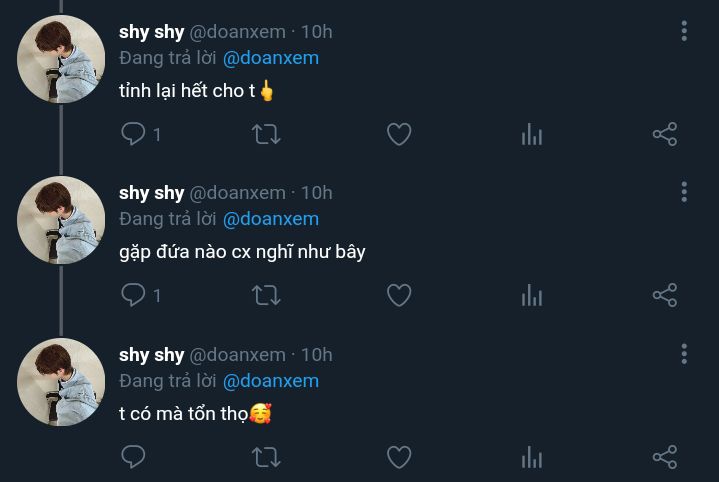The width and height of the screenshot is (719, 482).
Task: Open shy shy avatar on second tweet
Action: click(x=61, y=220)
